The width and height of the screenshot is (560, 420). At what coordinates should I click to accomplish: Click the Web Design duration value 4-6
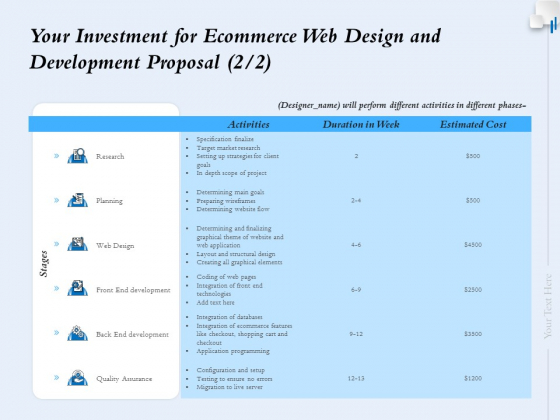(x=356, y=245)
